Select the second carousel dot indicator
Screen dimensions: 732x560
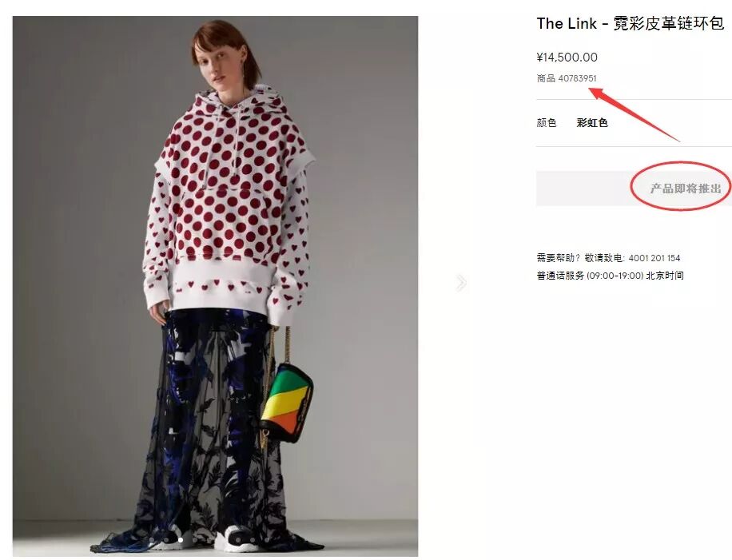pos(166,540)
